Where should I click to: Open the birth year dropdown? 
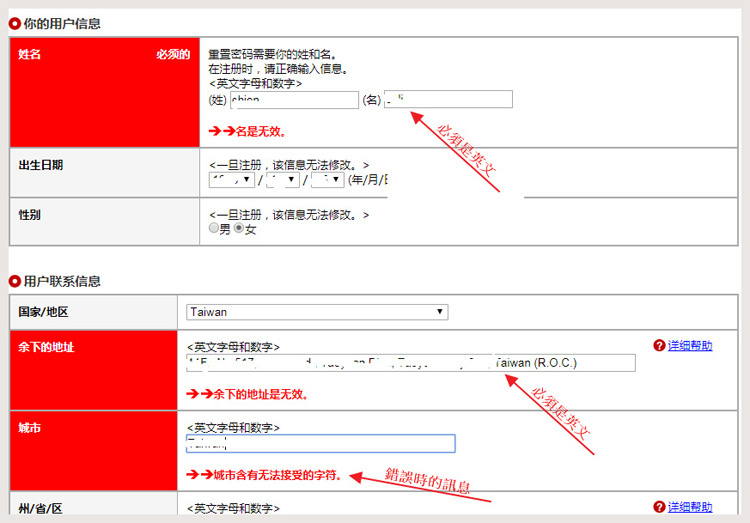(230, 180)
